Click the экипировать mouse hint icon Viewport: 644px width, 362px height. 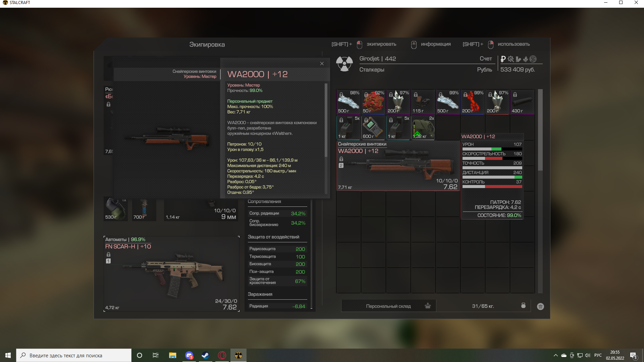[360, 45]
